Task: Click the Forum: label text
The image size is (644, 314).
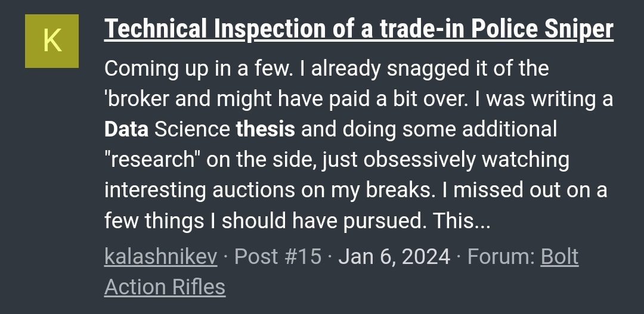Action: (x=501, y=257)
